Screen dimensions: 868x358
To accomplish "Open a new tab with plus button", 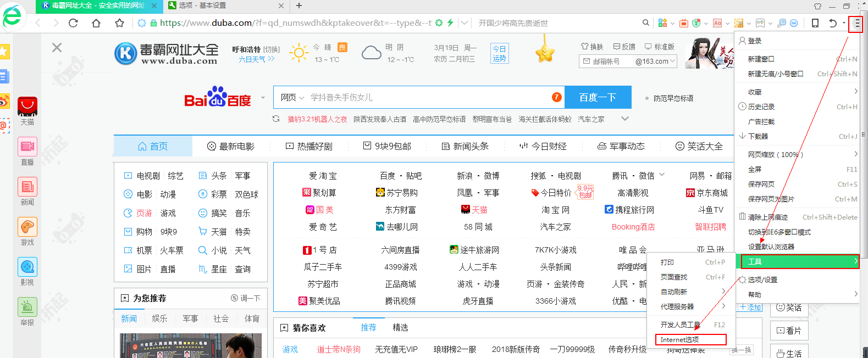I will [x=299, y=5].
